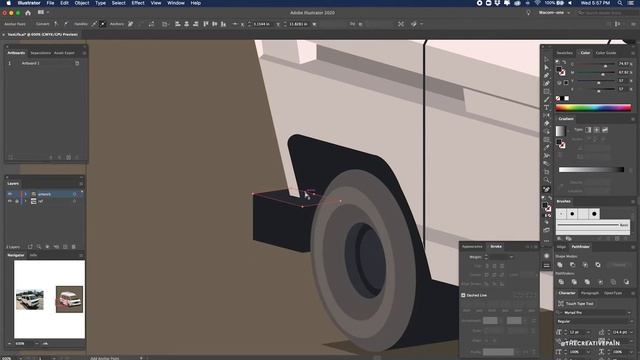Image resolution: width=640 pixels, height=360 pixels.
Task: Select the Eraser tool in toolbar
Action: [x=547, y=123]
